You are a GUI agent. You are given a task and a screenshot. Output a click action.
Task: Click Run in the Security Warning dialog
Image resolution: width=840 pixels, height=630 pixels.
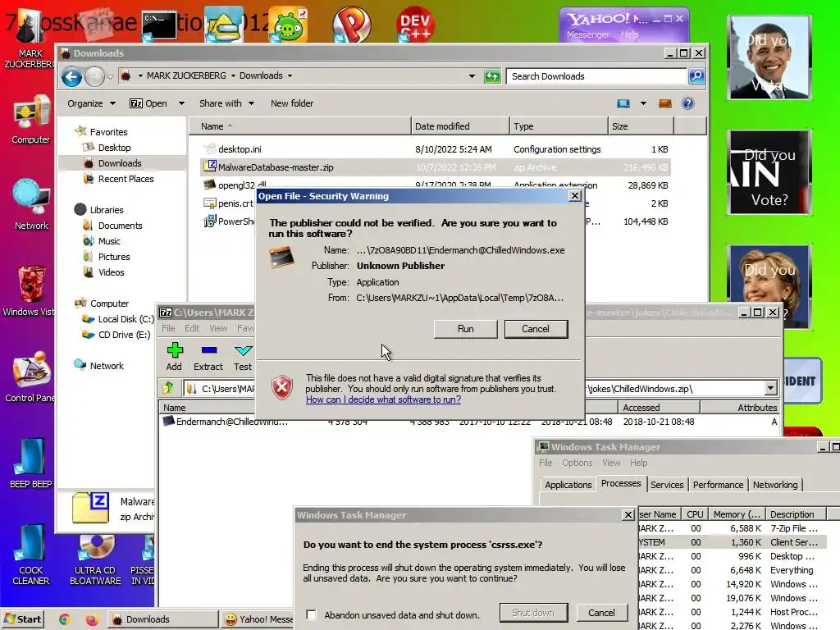point(465,329)
